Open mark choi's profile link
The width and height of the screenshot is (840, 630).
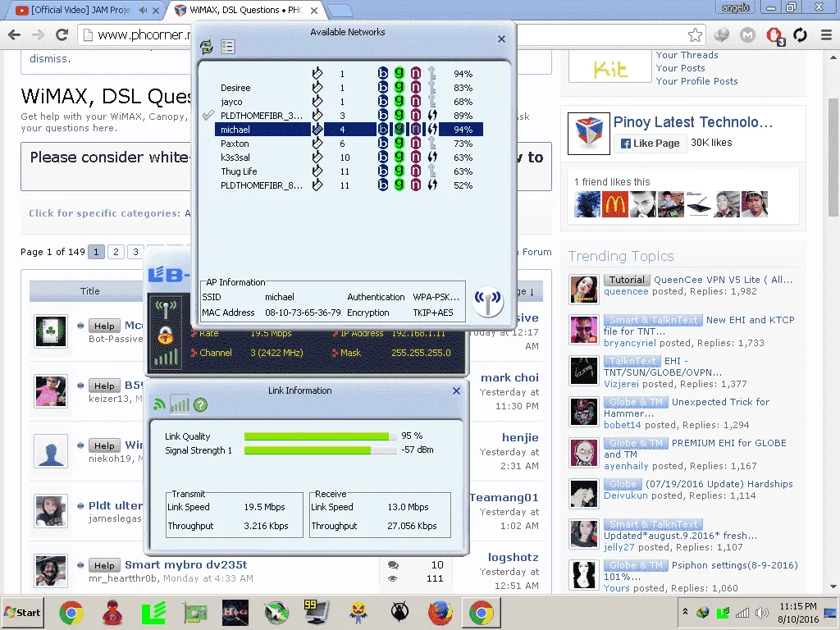pos(509,377)
